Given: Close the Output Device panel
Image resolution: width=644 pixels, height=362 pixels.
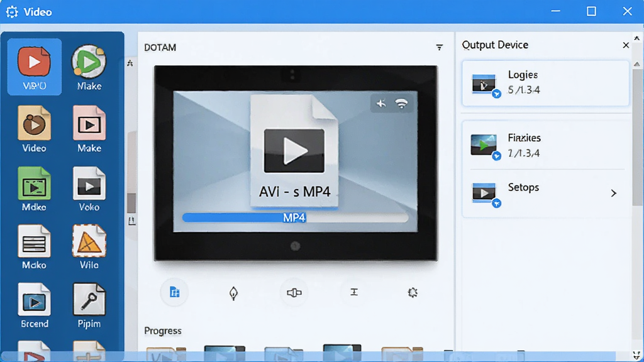Looking at the screenshot, I should pos(626,45).
